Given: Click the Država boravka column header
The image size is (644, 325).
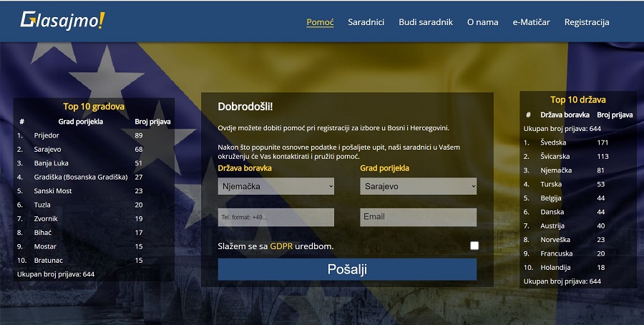Looking at the screenshot, I should pos(565,115).
